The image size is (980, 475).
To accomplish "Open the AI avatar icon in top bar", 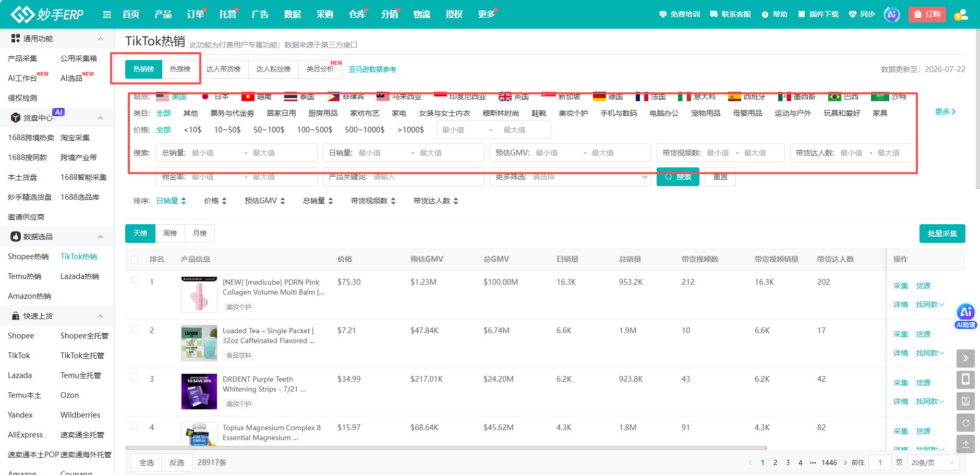I will coord(892,15).
